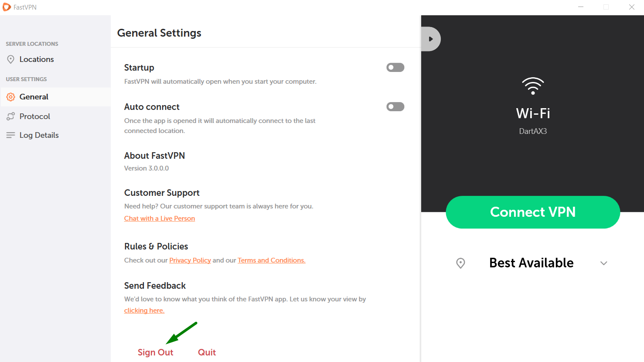Click the Protocol icon in sidebar
644x362 pixels.
tap(11, 116)
